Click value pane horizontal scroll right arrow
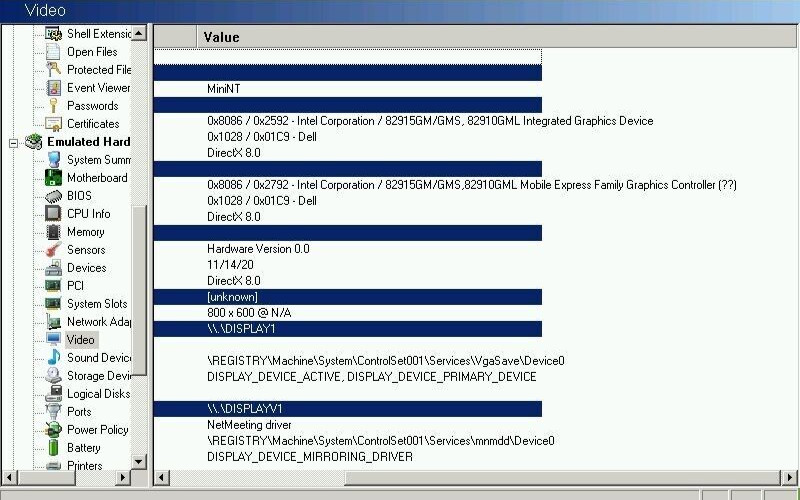 pos(789,478)
